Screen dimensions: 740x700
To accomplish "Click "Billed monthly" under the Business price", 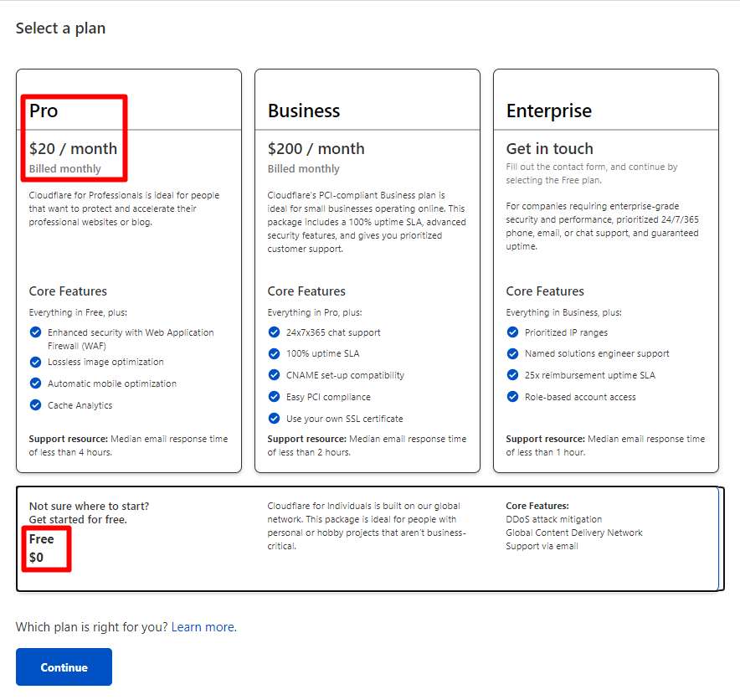I will tap(304, 169).
